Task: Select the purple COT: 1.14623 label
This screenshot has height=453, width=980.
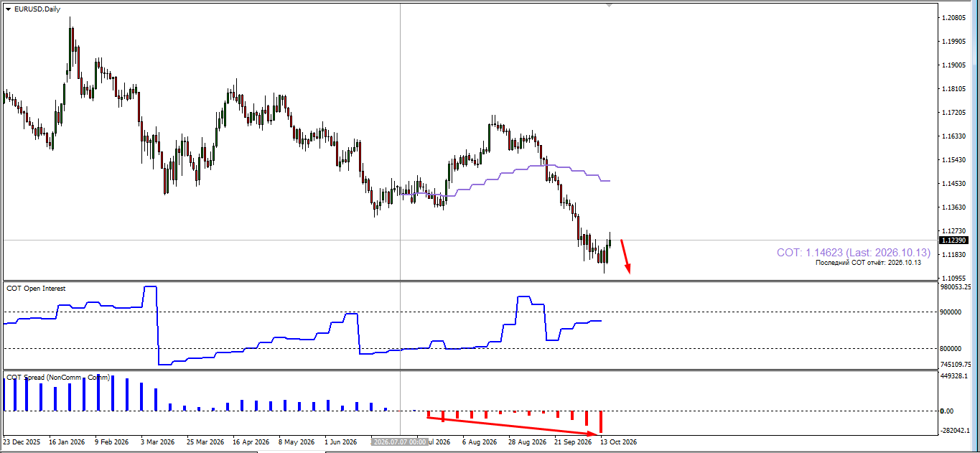Action: click(x=853, y=253)
